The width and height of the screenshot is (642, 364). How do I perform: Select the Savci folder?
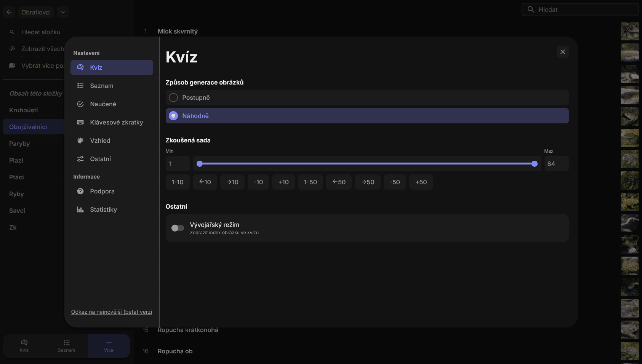34,211
